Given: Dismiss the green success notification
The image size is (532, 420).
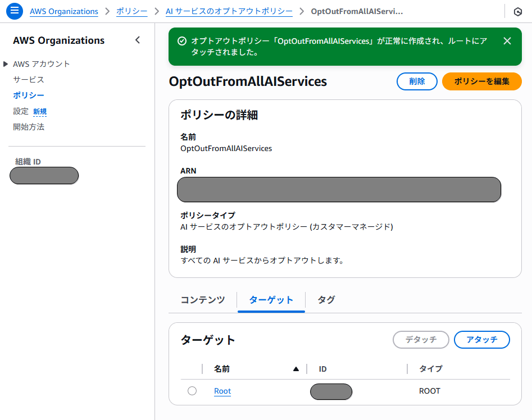Looking at the screenshot, I should click(x=507, y=41).
